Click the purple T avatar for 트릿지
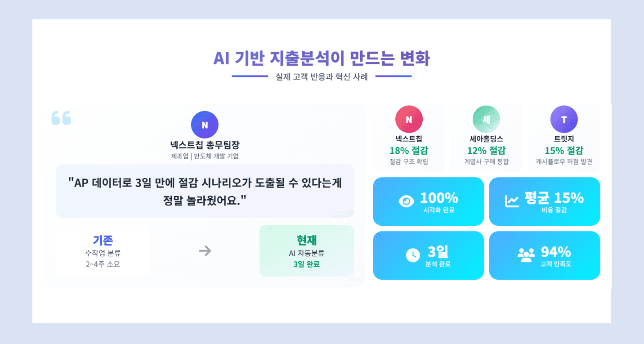This screenshot has height=344, width=644. [564, 119]
